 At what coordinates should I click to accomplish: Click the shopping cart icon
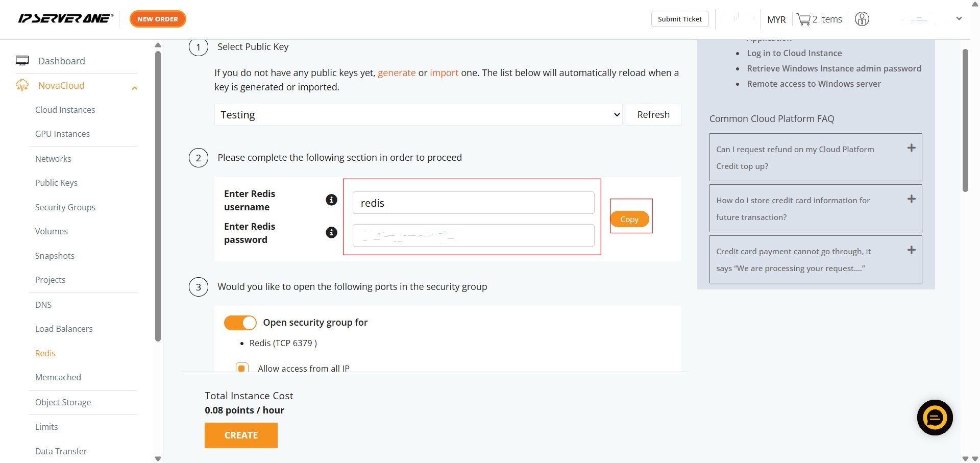click(x=803, y=19)
